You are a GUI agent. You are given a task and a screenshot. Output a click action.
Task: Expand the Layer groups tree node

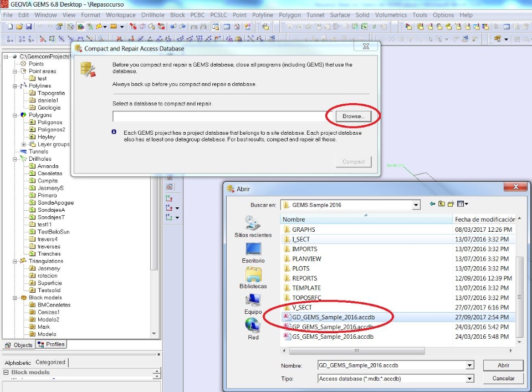click(24, 144)
